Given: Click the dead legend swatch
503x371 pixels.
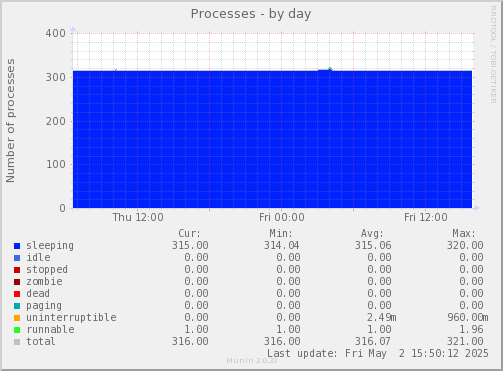Looking at the screenshot, I should [17, 294].
